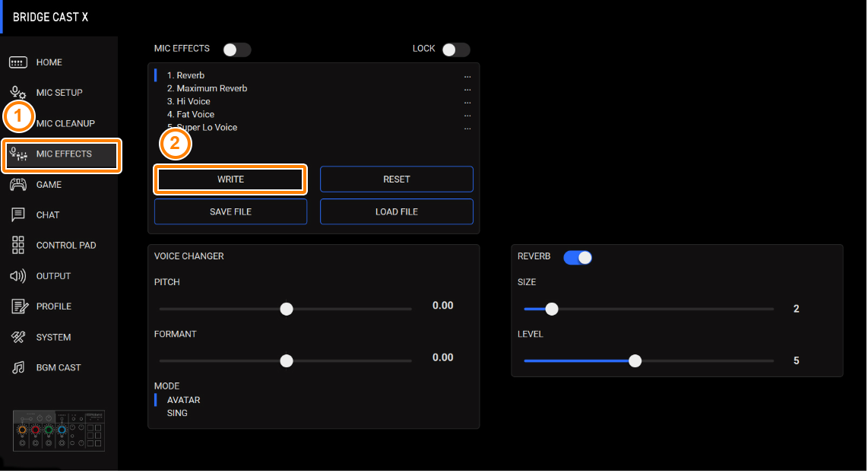Click the BRIDGE CAST X title
The height and width of the screenshot is (473, 868).
point(50,17)
